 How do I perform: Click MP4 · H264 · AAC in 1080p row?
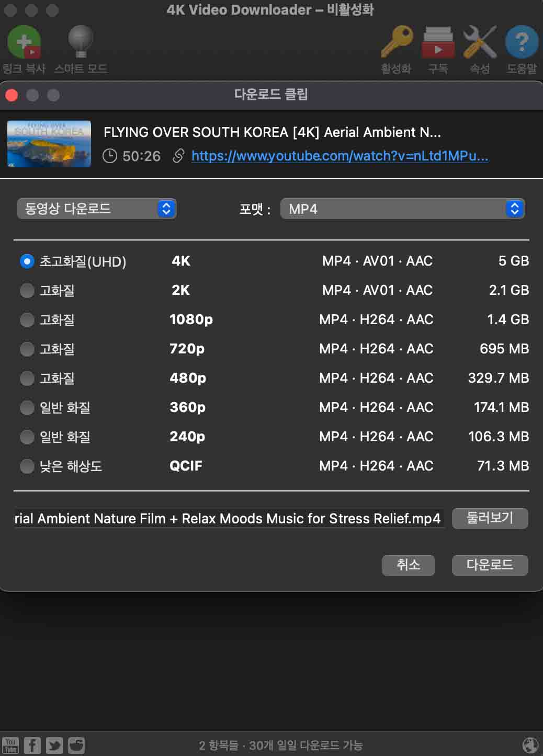coord(376,319)
